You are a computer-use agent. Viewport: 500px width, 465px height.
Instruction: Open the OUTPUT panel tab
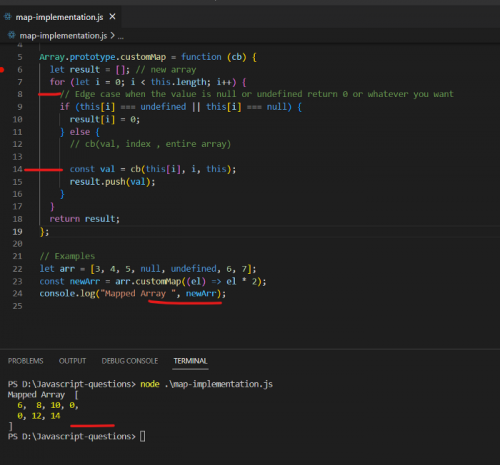point(72,361)
